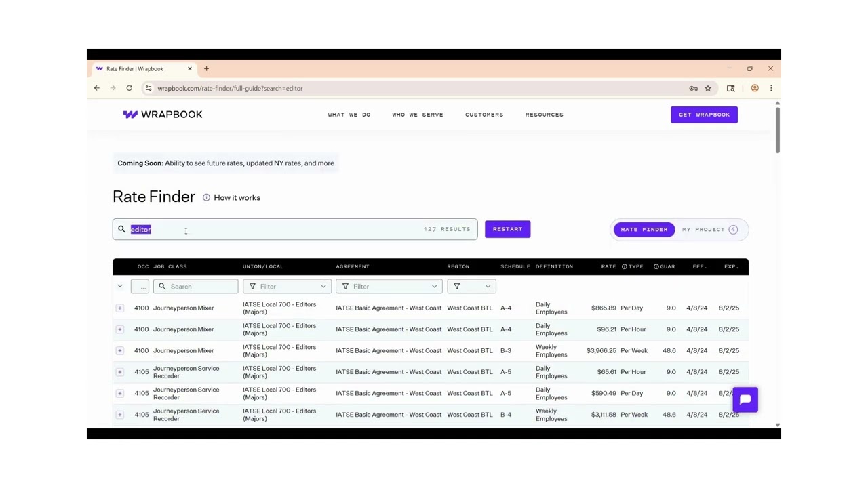Screen dimensions: 868x488
Task: Click the OCC code filter box
Action: pos(140,287)
